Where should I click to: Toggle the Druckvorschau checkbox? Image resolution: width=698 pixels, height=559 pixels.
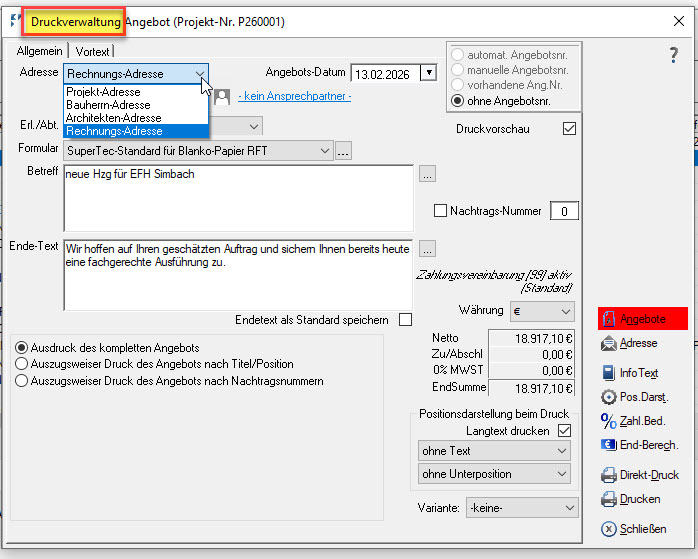(570, 129)
